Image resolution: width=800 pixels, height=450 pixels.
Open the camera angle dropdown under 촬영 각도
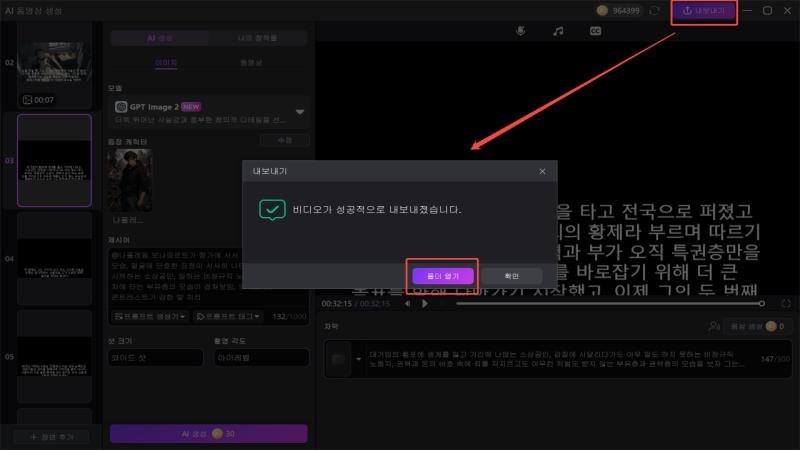(261, 358)
